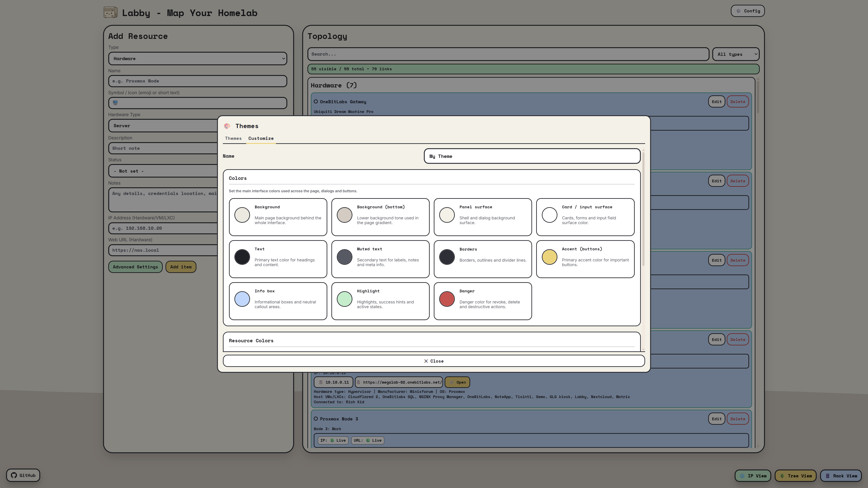
Task: Open the Hardware Type Server dropdown
Action: point(163,126)
